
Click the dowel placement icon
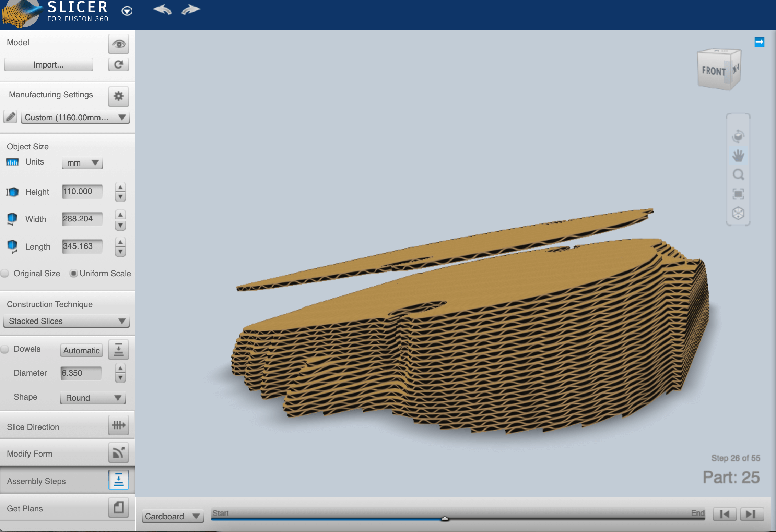point(119,350)
